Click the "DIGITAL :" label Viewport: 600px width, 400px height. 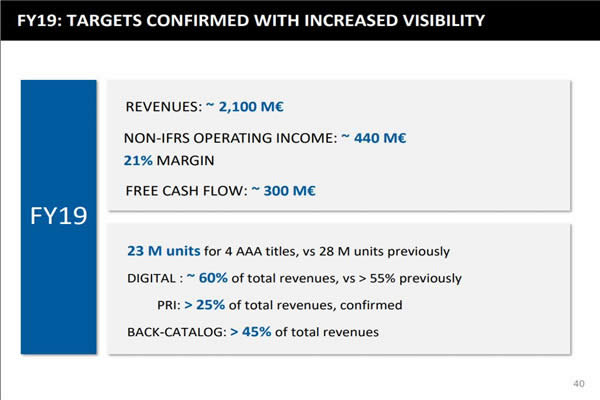pos(158,277)
